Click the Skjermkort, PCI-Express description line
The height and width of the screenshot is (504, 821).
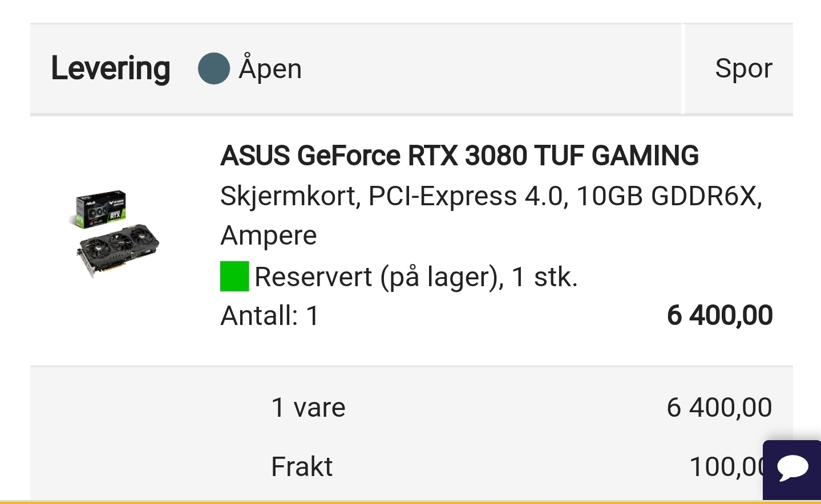pos(491,197)
